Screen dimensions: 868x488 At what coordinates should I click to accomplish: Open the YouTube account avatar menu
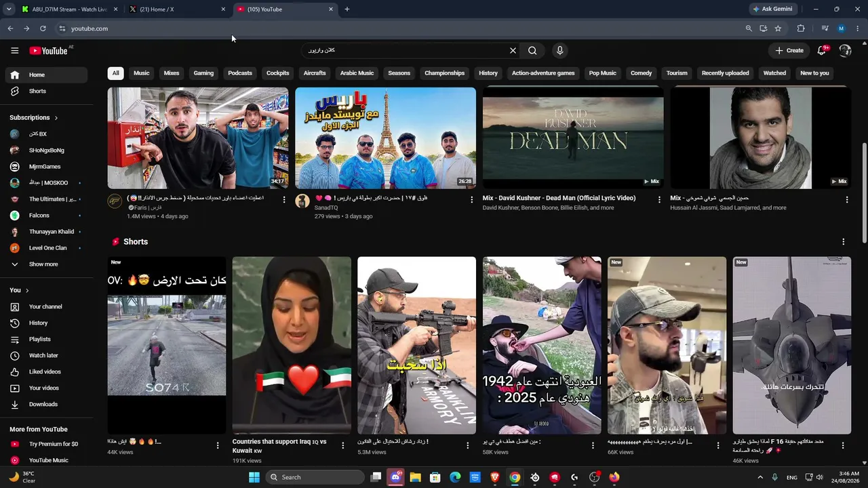tap(845, 50)
